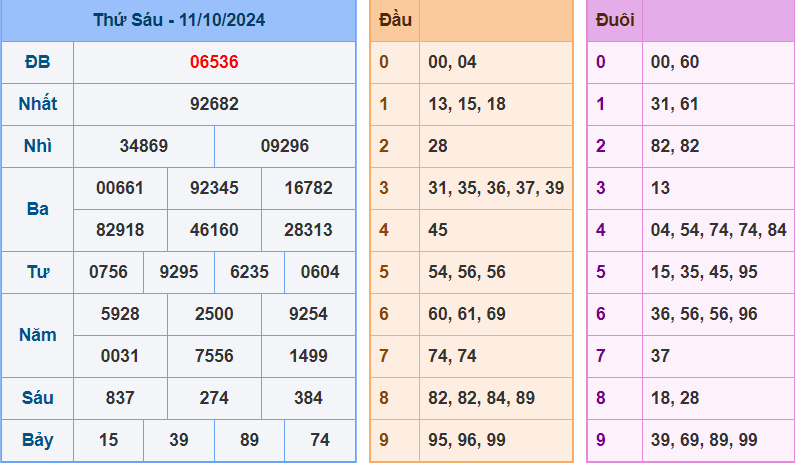The height and width of the screenshot is (463, 795).
Task: Select Đuôi values '82, 82'
Action: (x=675, y=146)
